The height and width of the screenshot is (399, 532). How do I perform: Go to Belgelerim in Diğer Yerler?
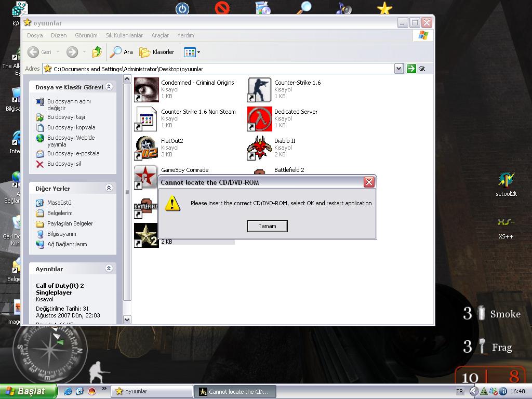point(60,213)
